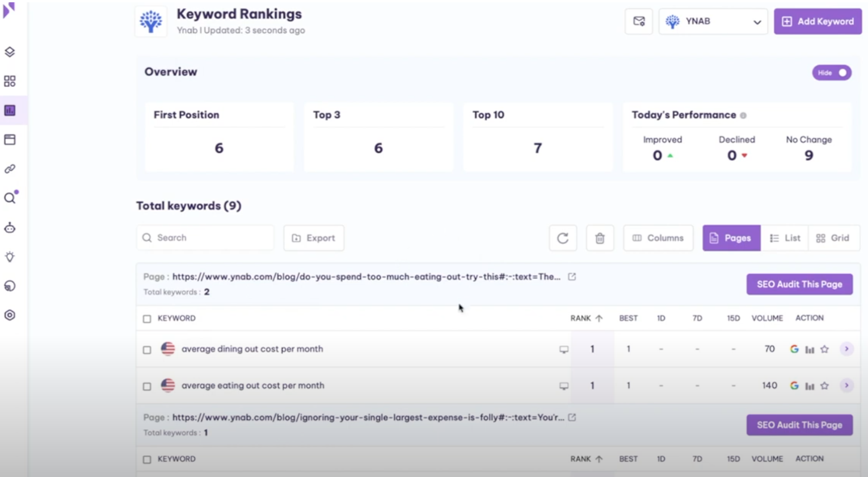
Task: Click the Add Keyword button
Action: click(x=818, y=22)
